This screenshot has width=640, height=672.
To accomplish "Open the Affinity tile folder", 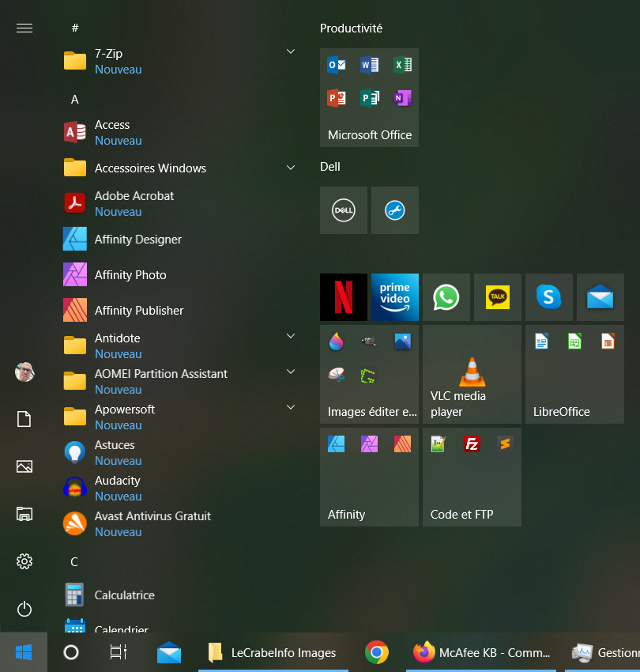I will pos(369,477).
